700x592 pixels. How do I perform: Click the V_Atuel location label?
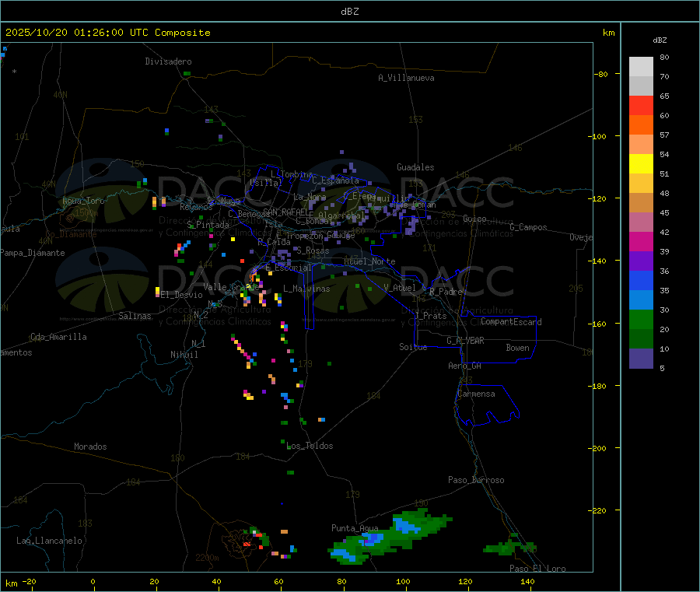(x=400, y=288)
